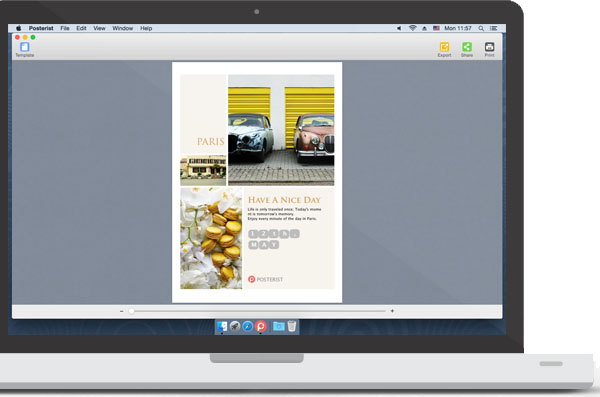This screenshot has height=397, width=600.
Task: Zoom in with the plus button
Action: tap(392, 311)
